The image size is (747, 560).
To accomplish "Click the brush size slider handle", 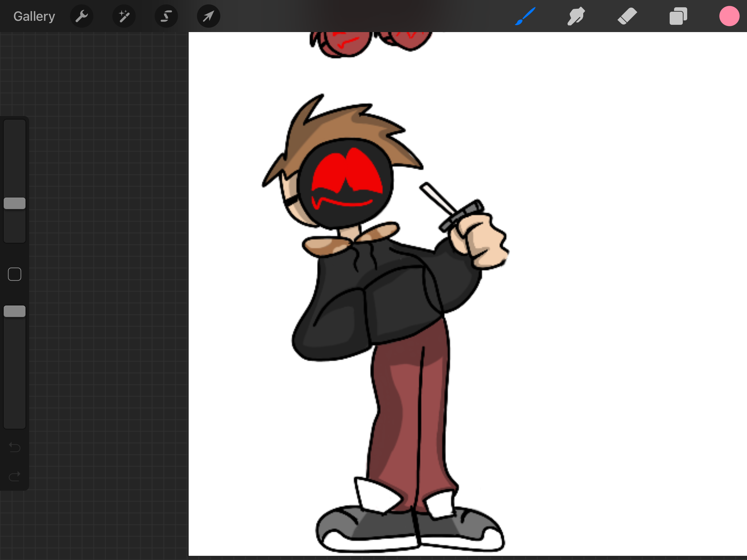I will click(15, 203).
